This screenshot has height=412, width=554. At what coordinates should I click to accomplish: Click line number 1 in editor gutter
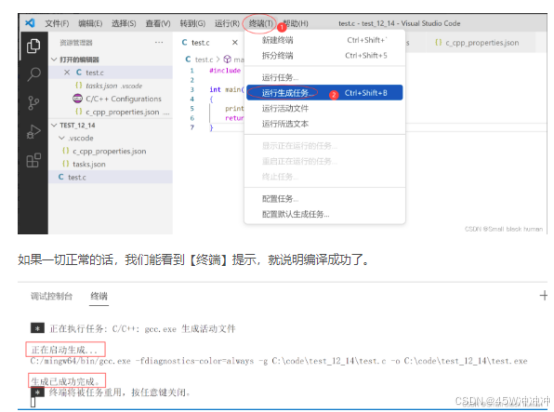(x=192, y=71)
